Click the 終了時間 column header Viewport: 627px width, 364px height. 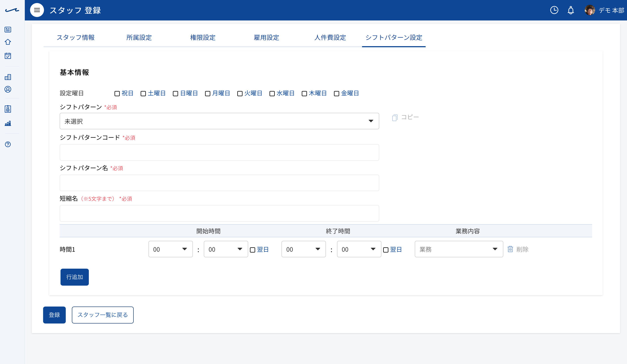point(338,231)
